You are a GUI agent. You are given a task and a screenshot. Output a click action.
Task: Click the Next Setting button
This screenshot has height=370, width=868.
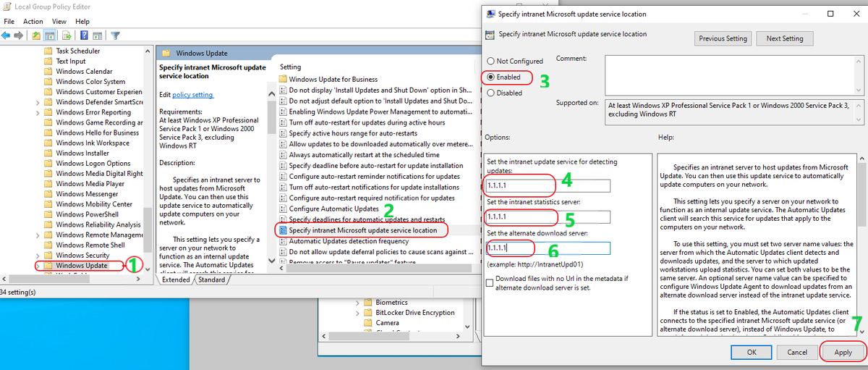785,38
